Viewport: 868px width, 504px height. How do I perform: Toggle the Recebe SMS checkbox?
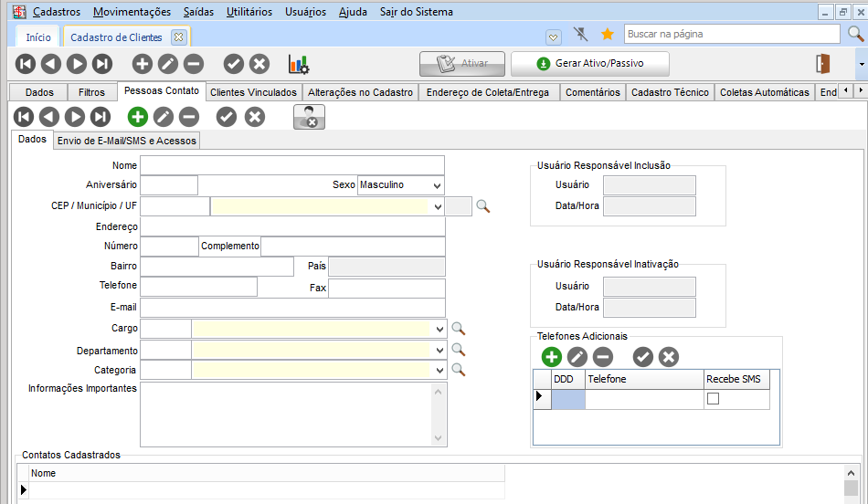click(714, 399)
